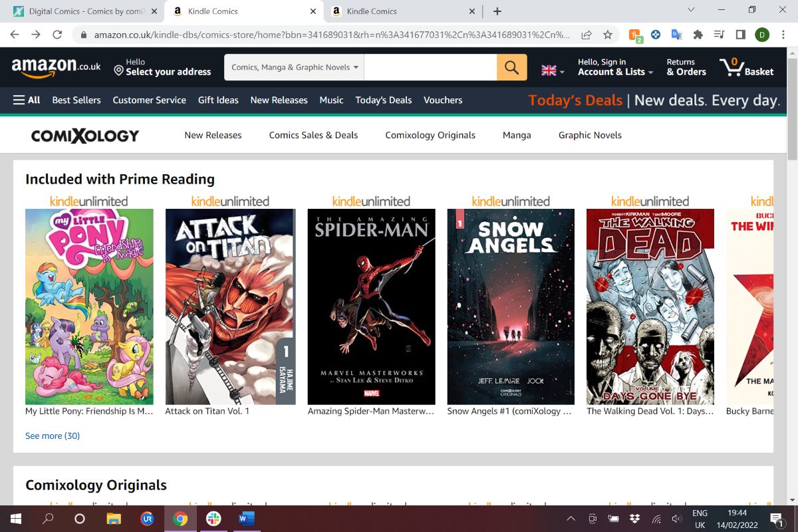798x532 pixels.
Task: Open the Google Translate extension icon
Action: pyautogui.click(x=676, y=34)
